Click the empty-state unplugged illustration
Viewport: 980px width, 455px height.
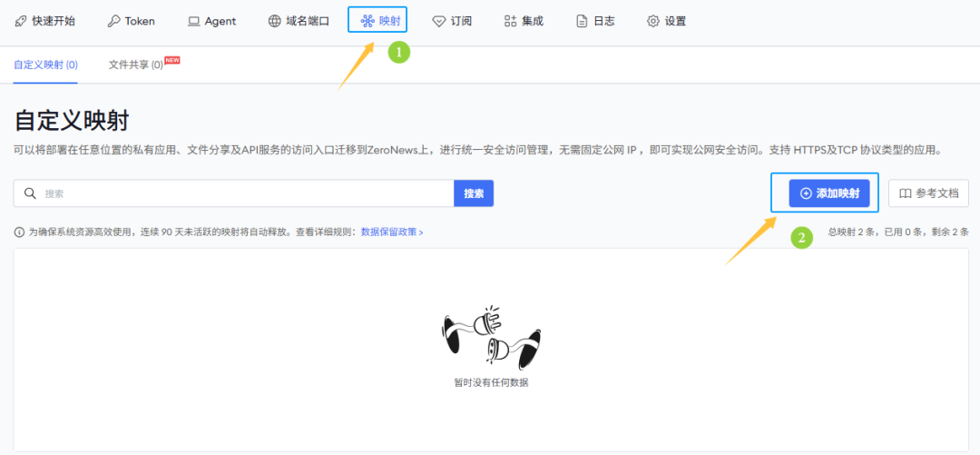[x=490, y=335]
